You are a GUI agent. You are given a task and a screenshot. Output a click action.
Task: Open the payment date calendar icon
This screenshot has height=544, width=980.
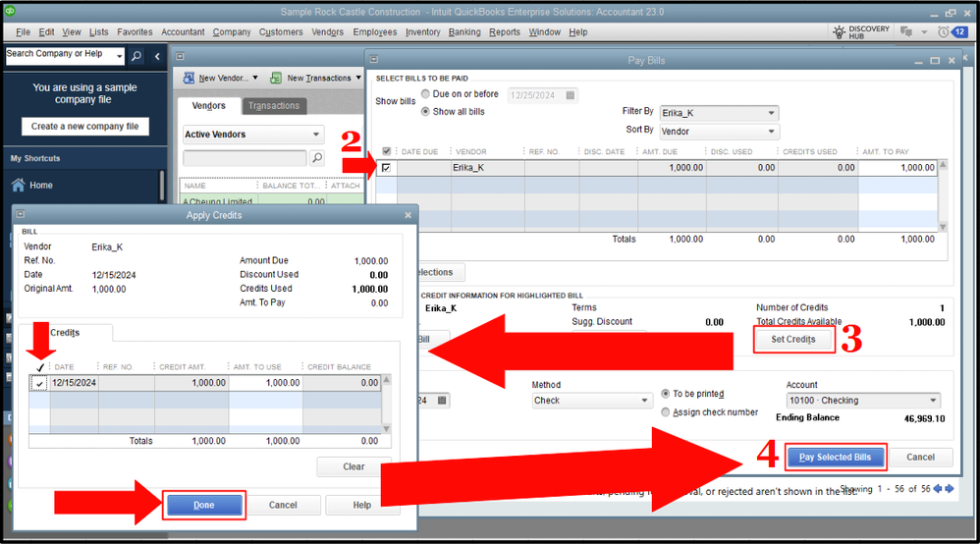pos(442,401)
